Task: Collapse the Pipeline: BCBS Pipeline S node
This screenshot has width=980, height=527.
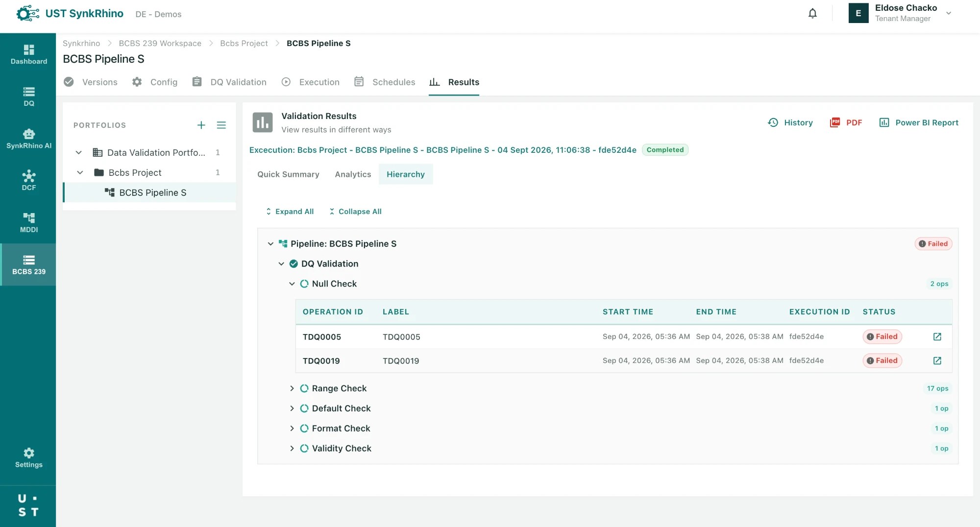Action: click(x=270, y=243)
